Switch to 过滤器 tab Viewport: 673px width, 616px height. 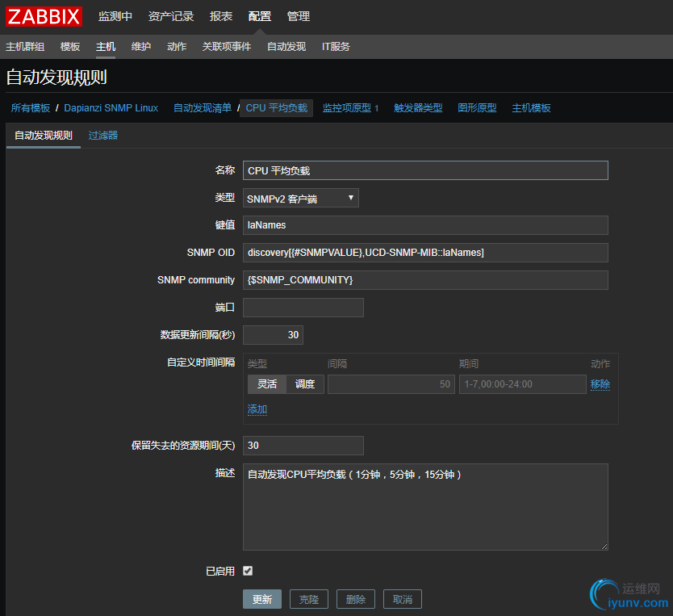[x=103, y=135]
